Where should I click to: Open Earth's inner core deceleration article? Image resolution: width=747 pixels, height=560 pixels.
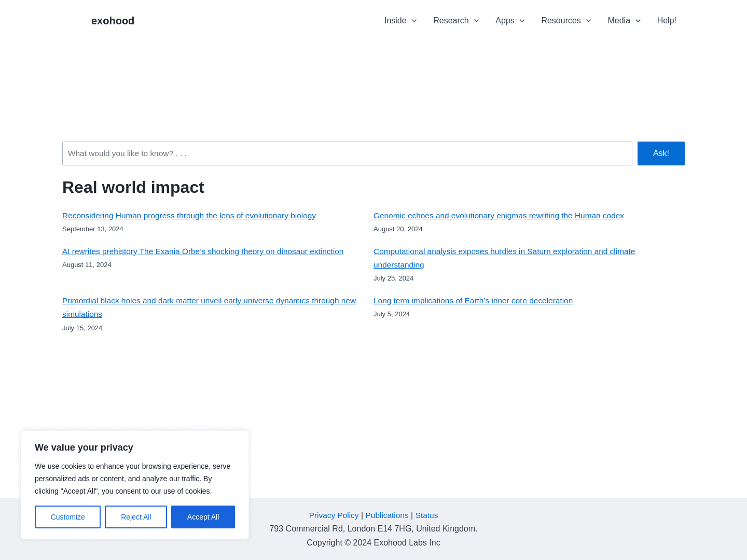(x=473, y=301)
